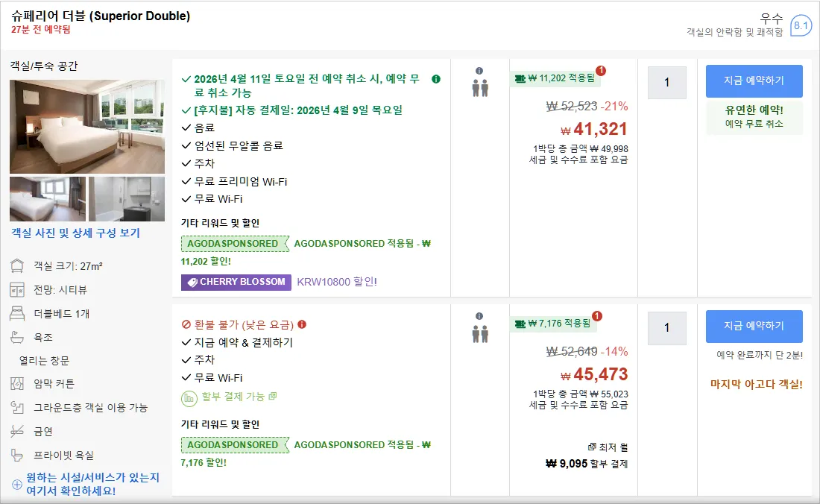820x504 pixels.
Task: Click the ground floor room availability icon
Action: click(17, 407)
